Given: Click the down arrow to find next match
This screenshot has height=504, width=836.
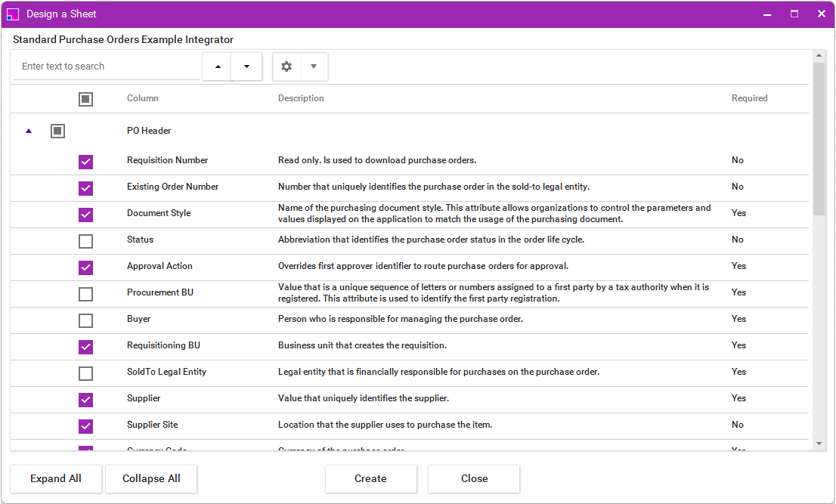Looking at the screenshot, I should pyautogui.click(x=246, y=66).
